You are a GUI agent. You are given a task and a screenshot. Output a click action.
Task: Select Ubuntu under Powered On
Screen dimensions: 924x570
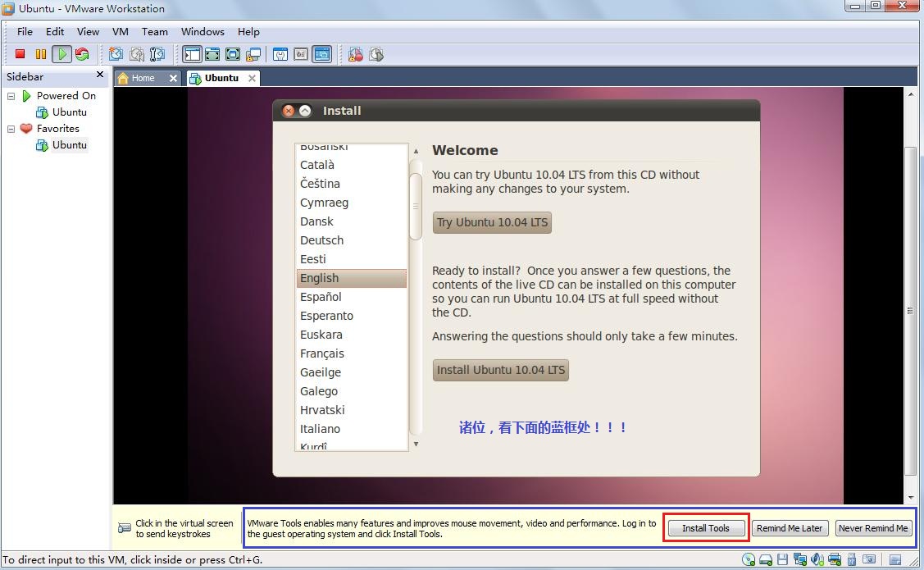point(69,112)
